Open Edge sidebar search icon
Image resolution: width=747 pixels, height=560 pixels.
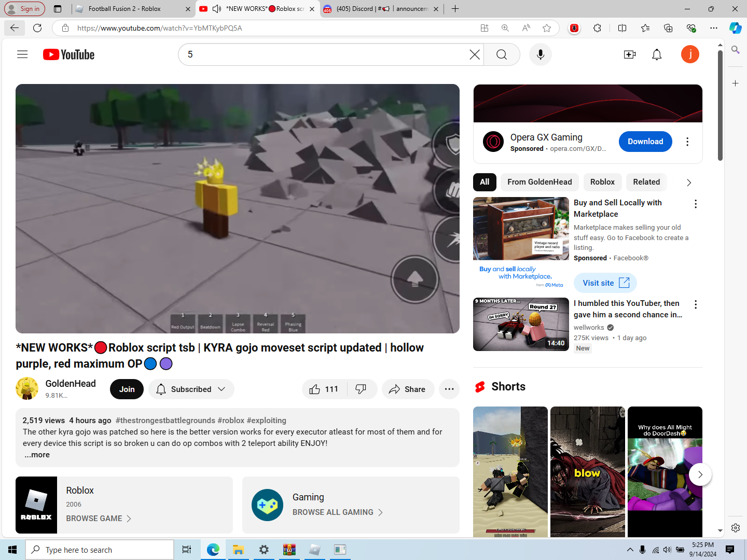tap(736, 50)
